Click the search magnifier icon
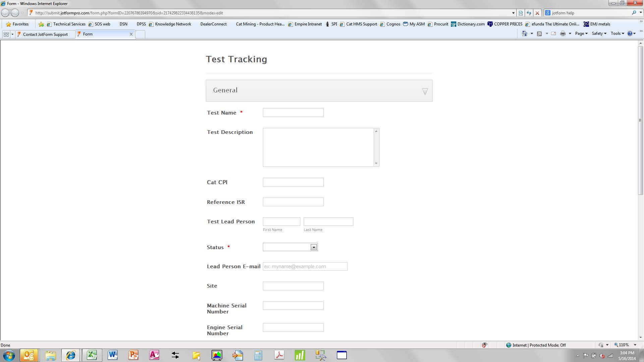This screenshot has width=644, height=362. point(634,13)
